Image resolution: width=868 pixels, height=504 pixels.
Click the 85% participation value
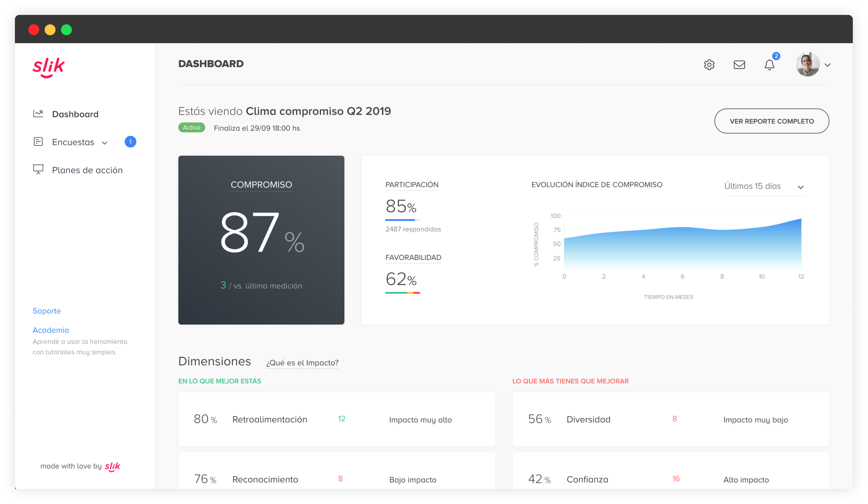click(401, 206)
